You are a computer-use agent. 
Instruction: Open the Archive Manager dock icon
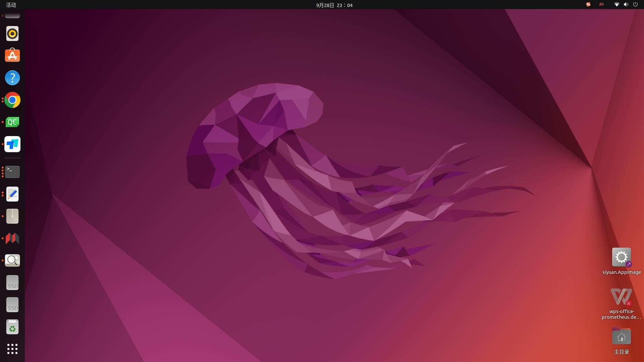[12, 216]
